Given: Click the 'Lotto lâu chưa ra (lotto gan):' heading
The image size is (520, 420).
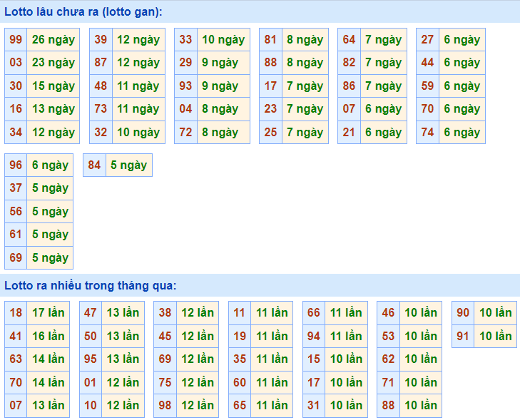Looking at the screenshot, I should [x=83, y=12].
